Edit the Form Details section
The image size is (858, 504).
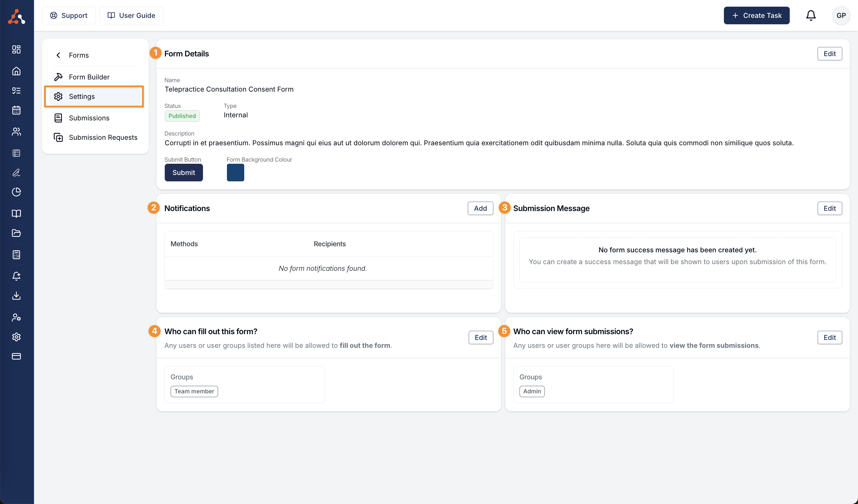point(829,54)
